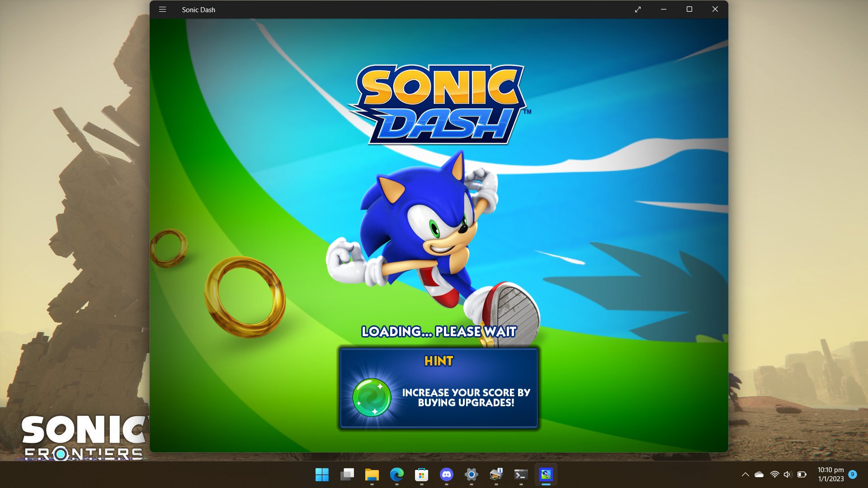Screen dimensions: 868x488
Task: Launch Microsoft Edge from the taskbar
Action: coord(397,474)
